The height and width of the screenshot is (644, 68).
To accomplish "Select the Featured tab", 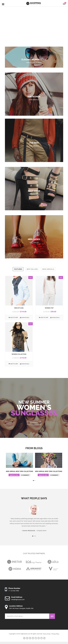I will point(18,269).
